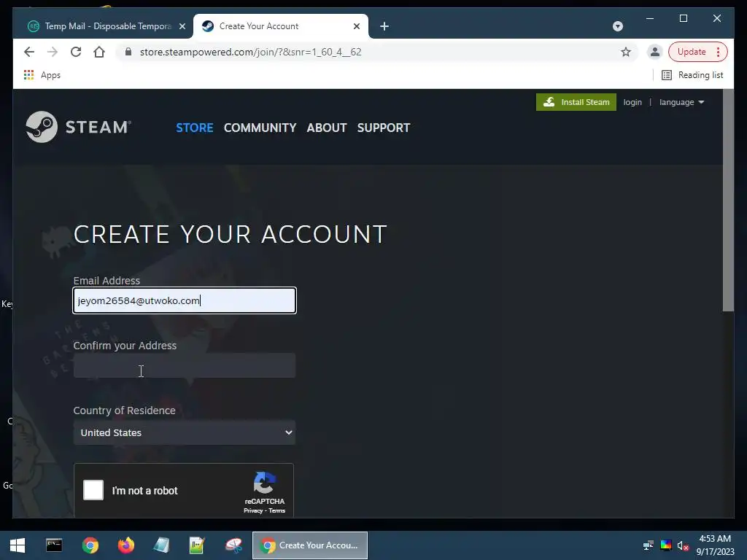Viewport: 747px width, 560px height.
Task: Open the Chrome three-dot menu
Action: tap(718, 52)
